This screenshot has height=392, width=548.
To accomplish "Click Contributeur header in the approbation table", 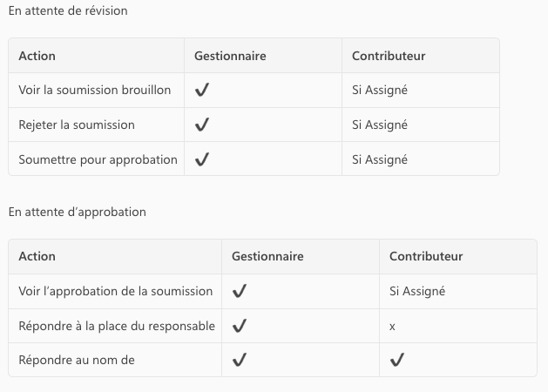I will point(426,256).
